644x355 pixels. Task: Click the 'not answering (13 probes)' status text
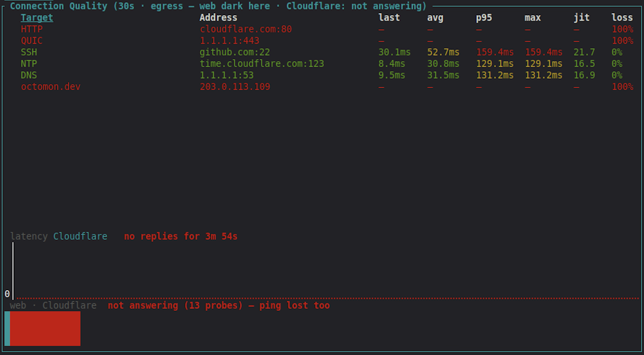coord(175,306)
